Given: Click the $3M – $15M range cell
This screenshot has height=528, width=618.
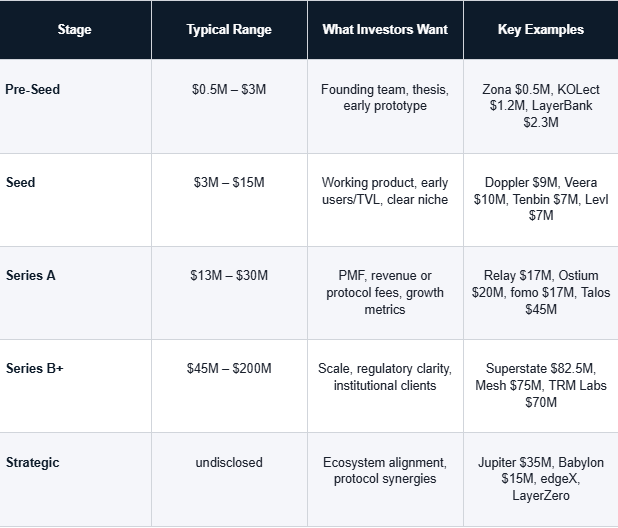Looking at the screenshot, I should point(229,200).
